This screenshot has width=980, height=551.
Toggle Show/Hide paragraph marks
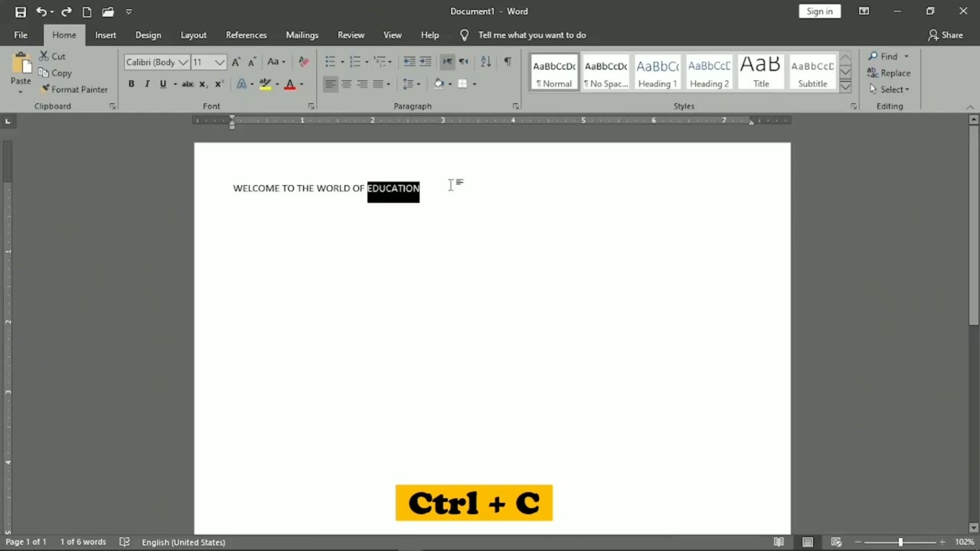click(508, 62)
